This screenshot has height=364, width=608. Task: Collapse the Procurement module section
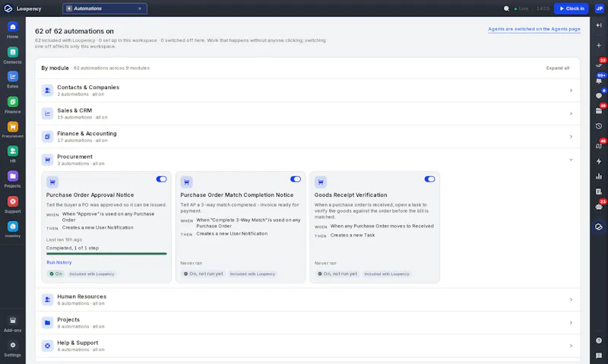point(308,160)
